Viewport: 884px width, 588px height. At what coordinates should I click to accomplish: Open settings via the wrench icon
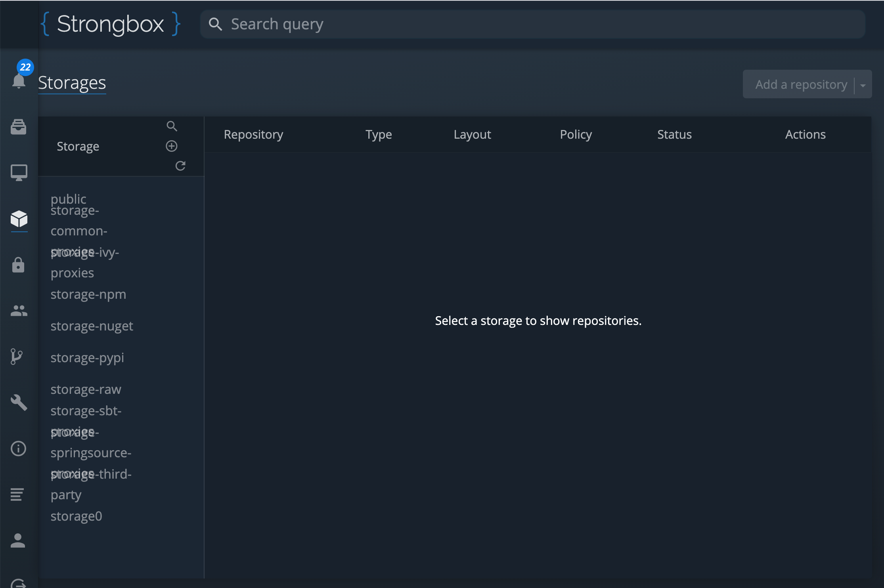coord(18,403)
